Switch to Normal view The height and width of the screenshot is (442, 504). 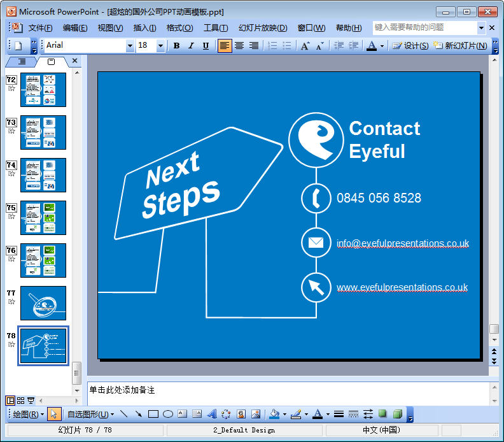(x=10, y=401)
